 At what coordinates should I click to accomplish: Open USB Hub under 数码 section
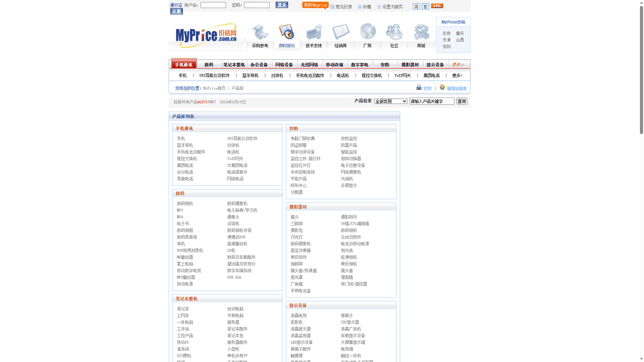(234, 278)
